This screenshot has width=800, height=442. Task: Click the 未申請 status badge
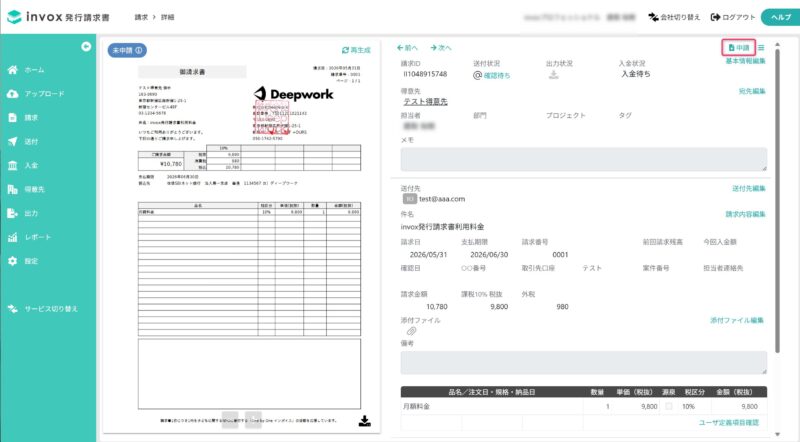pos(127,51)
